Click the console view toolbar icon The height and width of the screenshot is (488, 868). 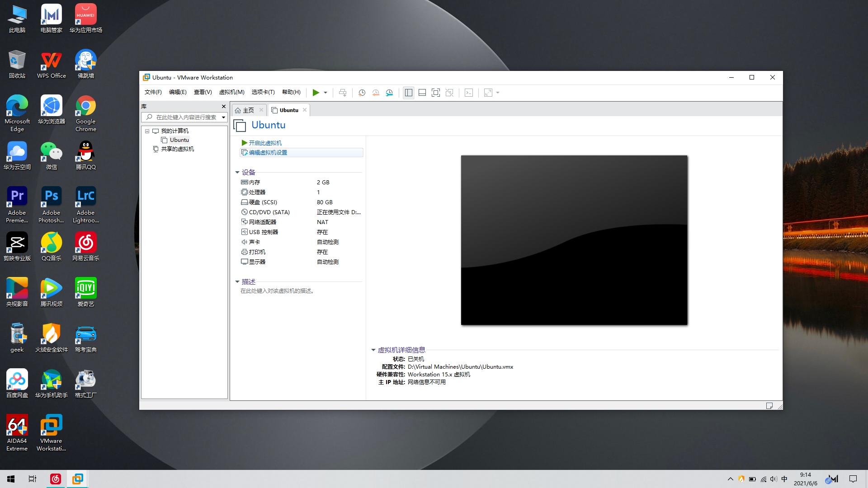point(469,93)
